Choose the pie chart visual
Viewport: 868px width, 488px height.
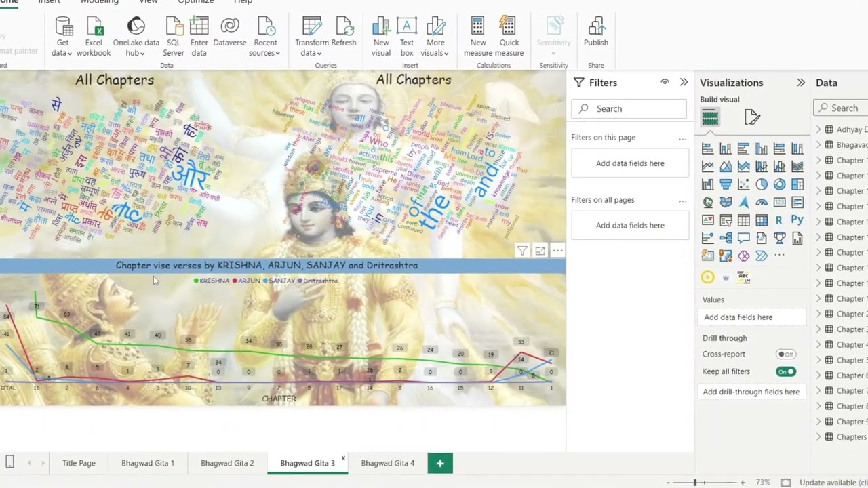pos(762,184)
